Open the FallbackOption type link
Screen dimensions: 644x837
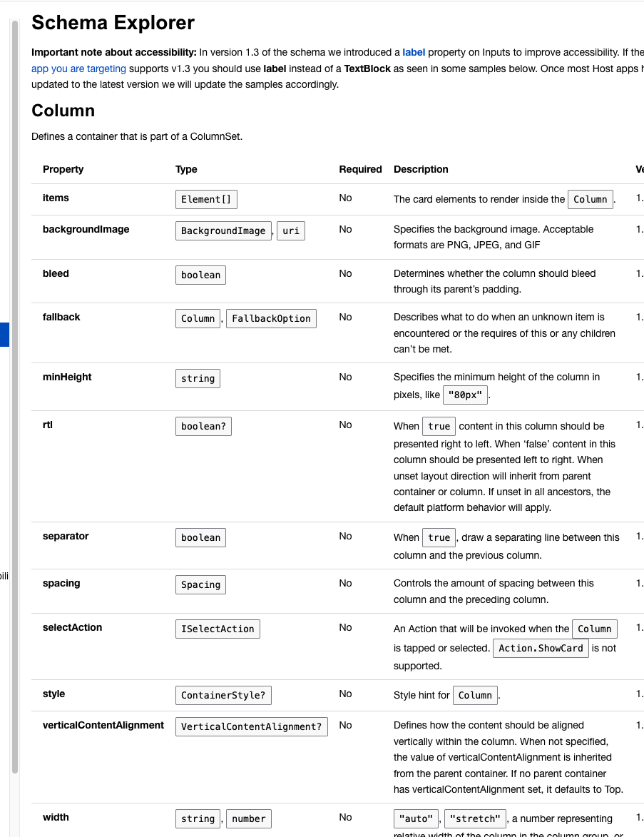(271, 318)
